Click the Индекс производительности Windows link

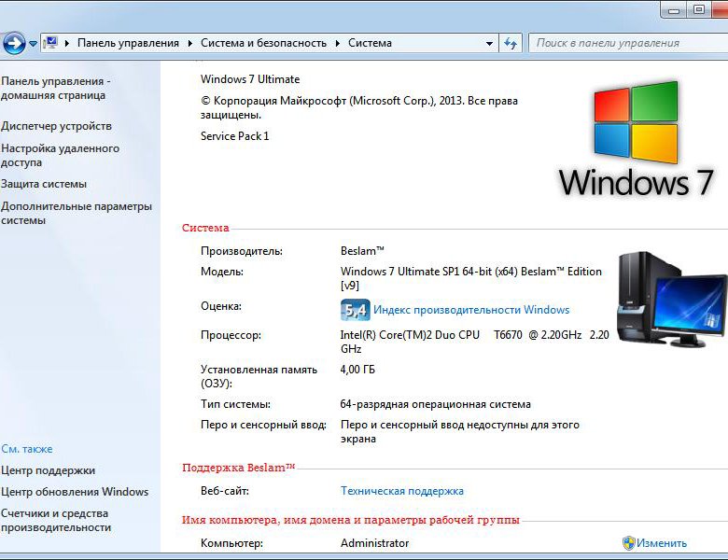(470, 310)
